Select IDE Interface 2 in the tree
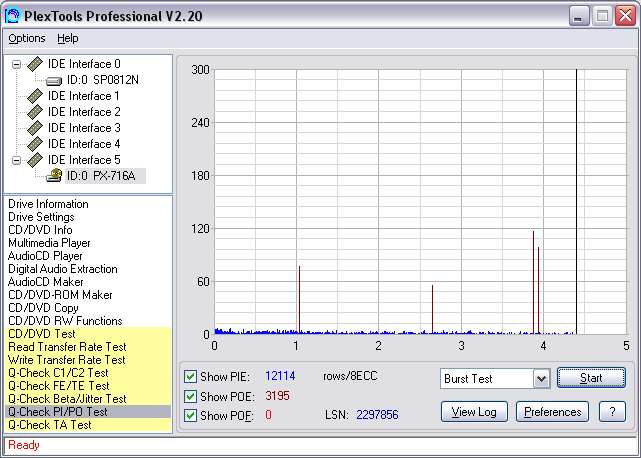The image size is (641, 458). [x=84, y=112]
